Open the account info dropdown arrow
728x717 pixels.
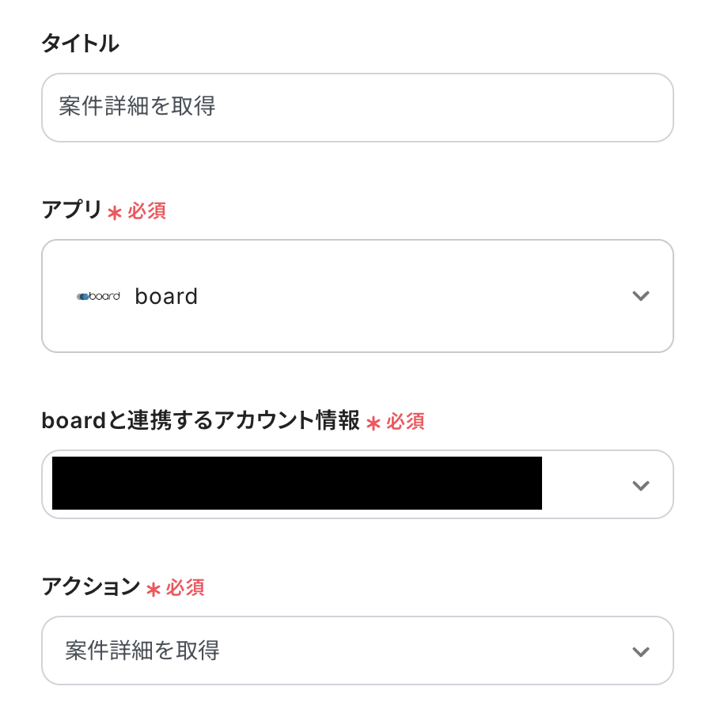point(640,485)
